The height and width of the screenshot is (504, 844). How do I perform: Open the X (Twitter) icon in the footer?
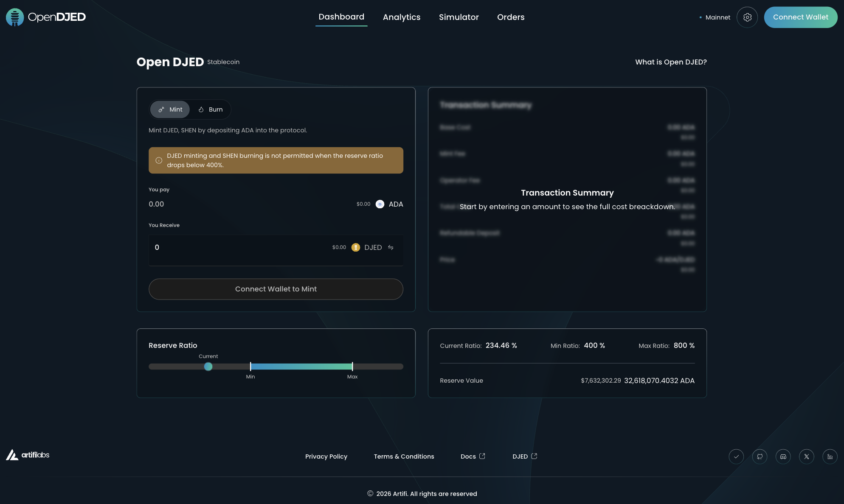click(x=806, y=456)
